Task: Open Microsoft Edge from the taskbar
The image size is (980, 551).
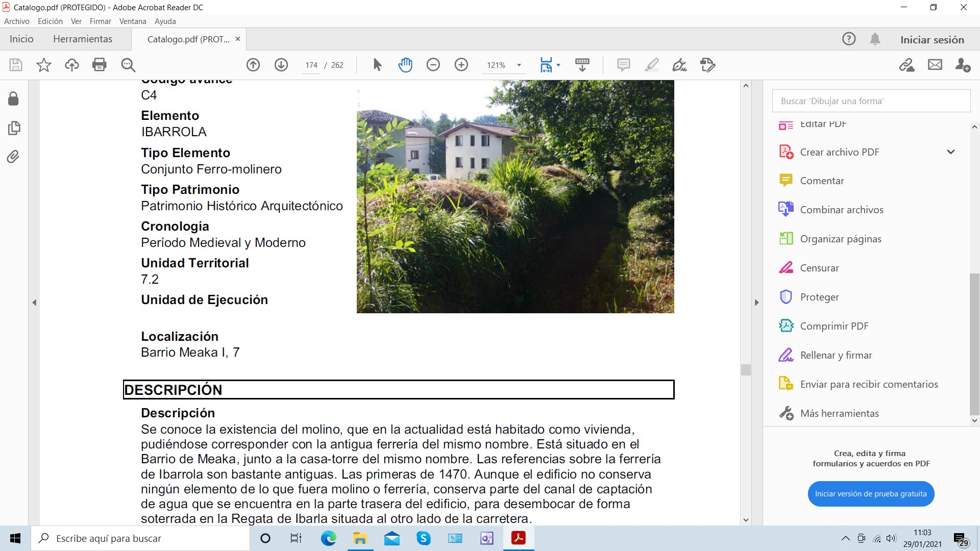Action: [x=328, y=538]
